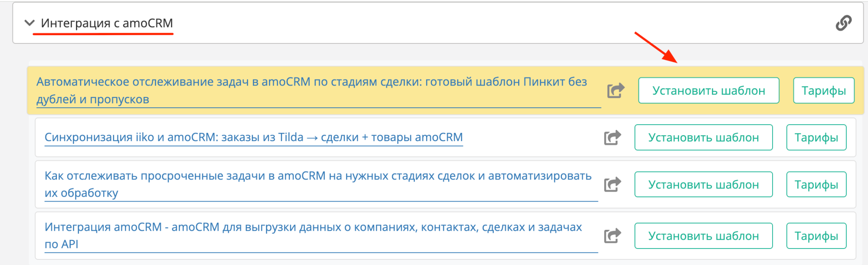Collapse the Интеграция с amoCRM section chevron
868x265 pixels.
(x=30, y=23)
